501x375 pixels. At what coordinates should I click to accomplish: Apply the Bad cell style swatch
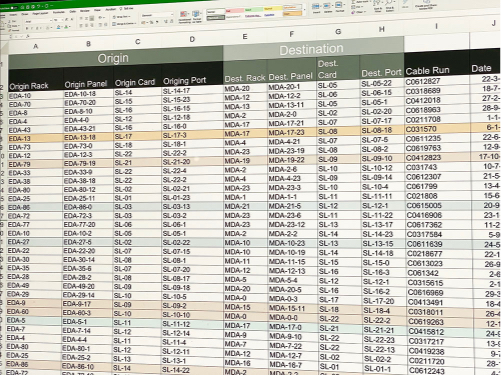235,10
